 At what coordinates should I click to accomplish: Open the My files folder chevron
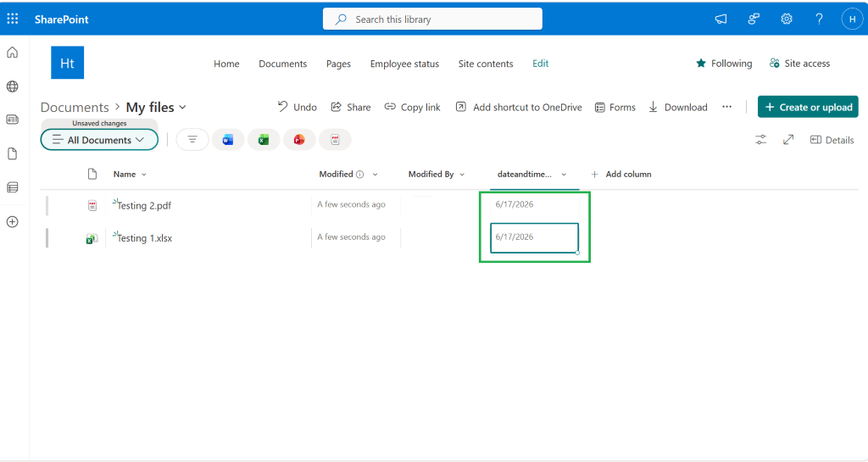point(183,108)
